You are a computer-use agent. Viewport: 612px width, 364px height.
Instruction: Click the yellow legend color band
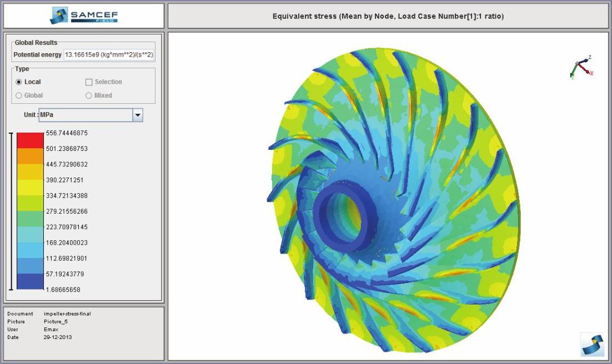[x=30, y=188]
